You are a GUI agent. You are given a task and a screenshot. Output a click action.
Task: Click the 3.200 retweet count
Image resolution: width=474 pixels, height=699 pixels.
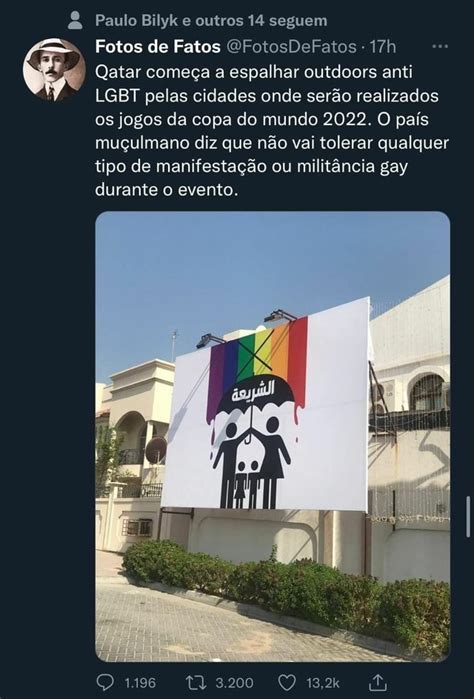pos(234,683)
